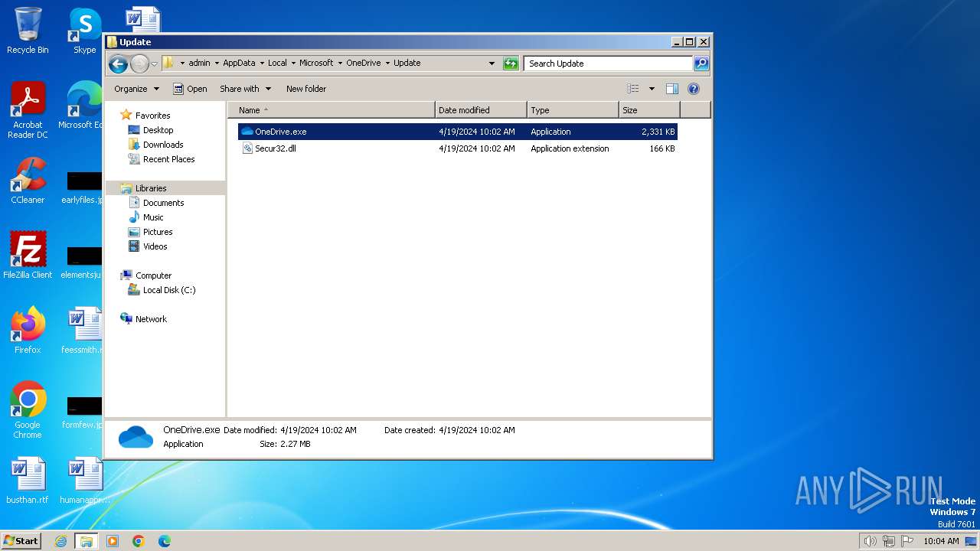
Task: Select humanappr... document on the desktop
Action: click(85, 481)
